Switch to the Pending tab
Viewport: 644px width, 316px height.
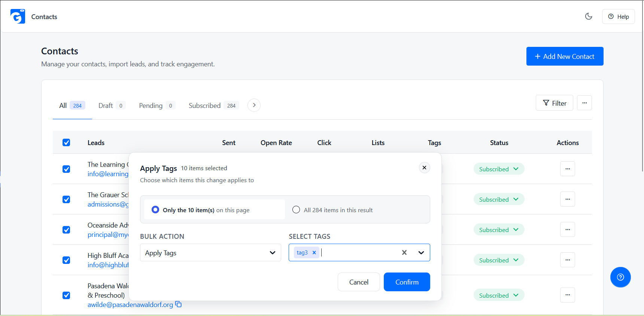[157, 105]
